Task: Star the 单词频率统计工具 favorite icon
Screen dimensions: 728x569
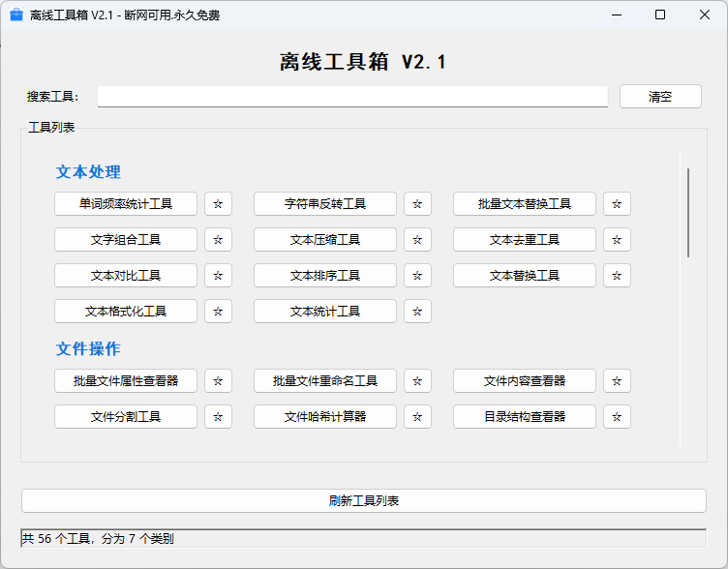Action: pyautogui.click(x=218, y=203)
